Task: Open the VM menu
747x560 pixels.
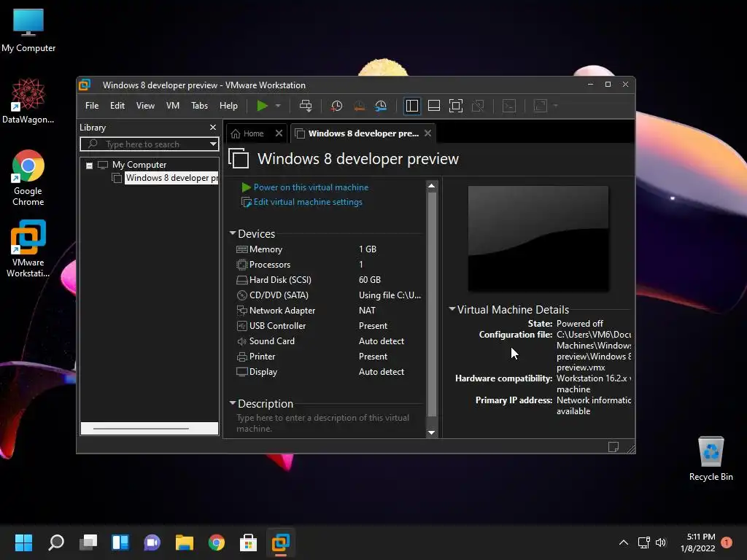Action: point(172,106)
